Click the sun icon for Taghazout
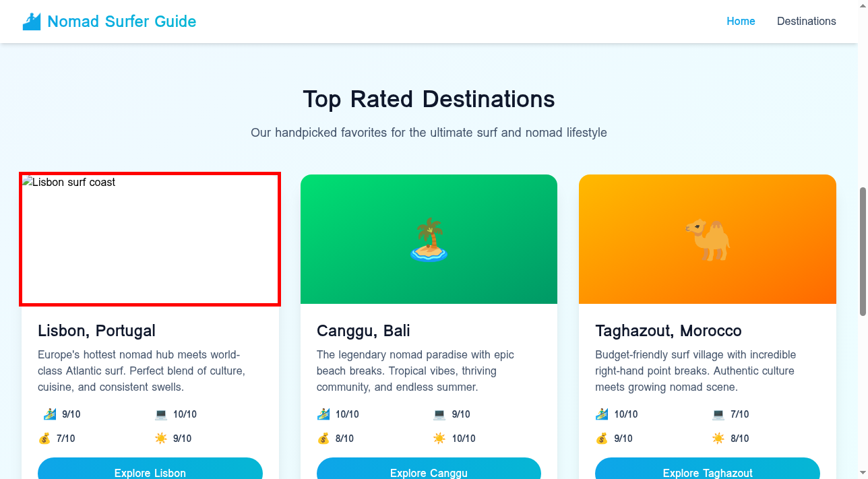The image size is (868, 479). 718,439
